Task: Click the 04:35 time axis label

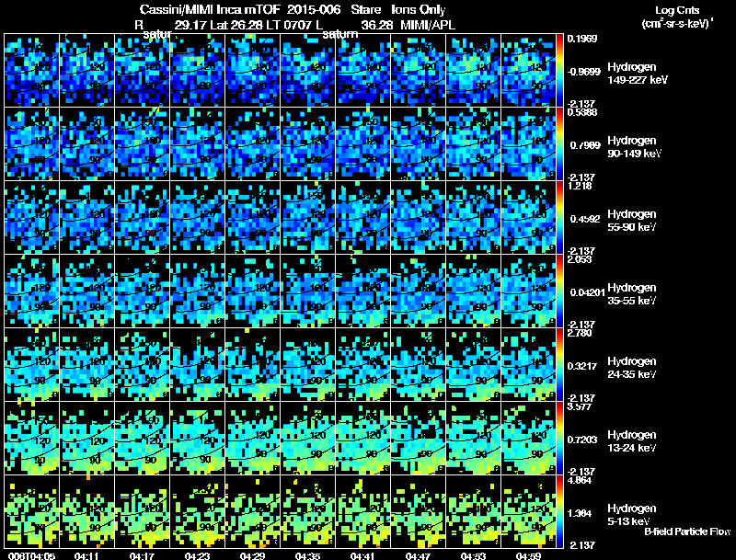Action: pyautogui.click(x=308, y=556)
